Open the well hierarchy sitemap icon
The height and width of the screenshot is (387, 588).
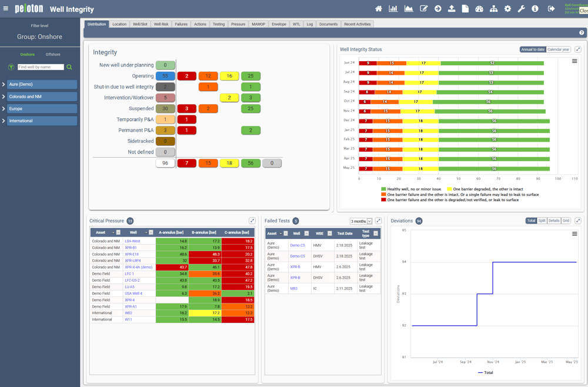click(x=494, y=8)
